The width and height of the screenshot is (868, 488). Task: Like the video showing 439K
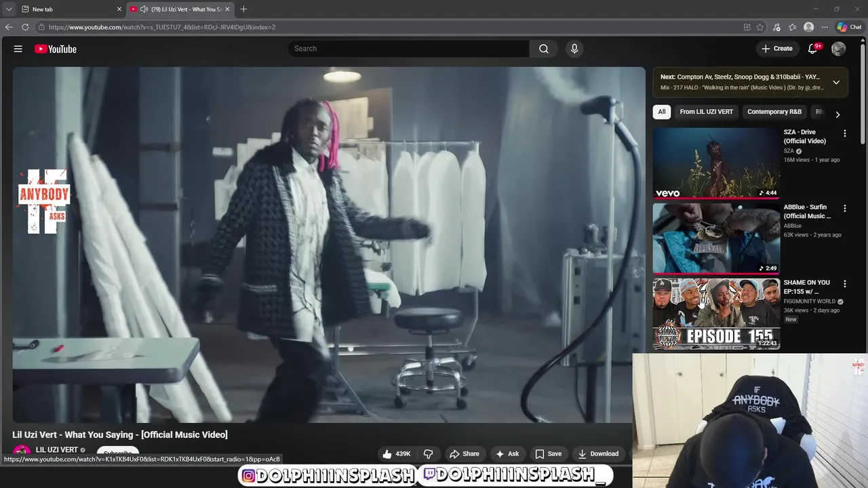(397, 453)
